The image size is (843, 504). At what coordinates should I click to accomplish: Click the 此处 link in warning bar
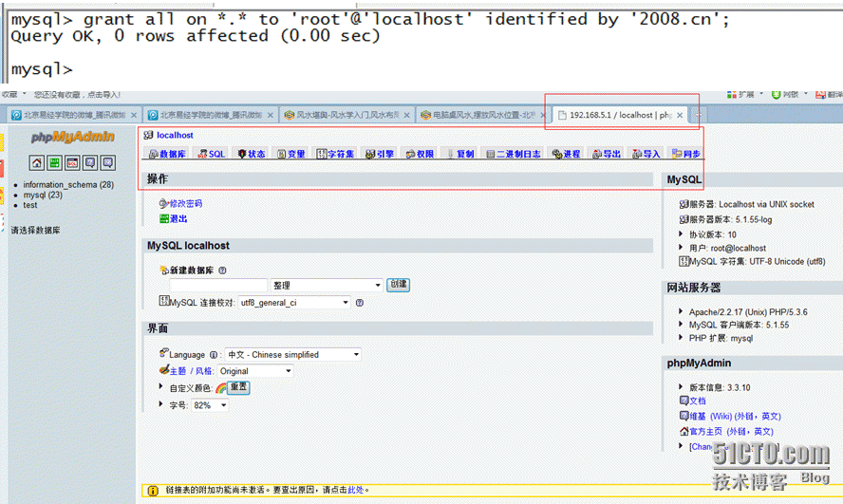tap(355, 490)
